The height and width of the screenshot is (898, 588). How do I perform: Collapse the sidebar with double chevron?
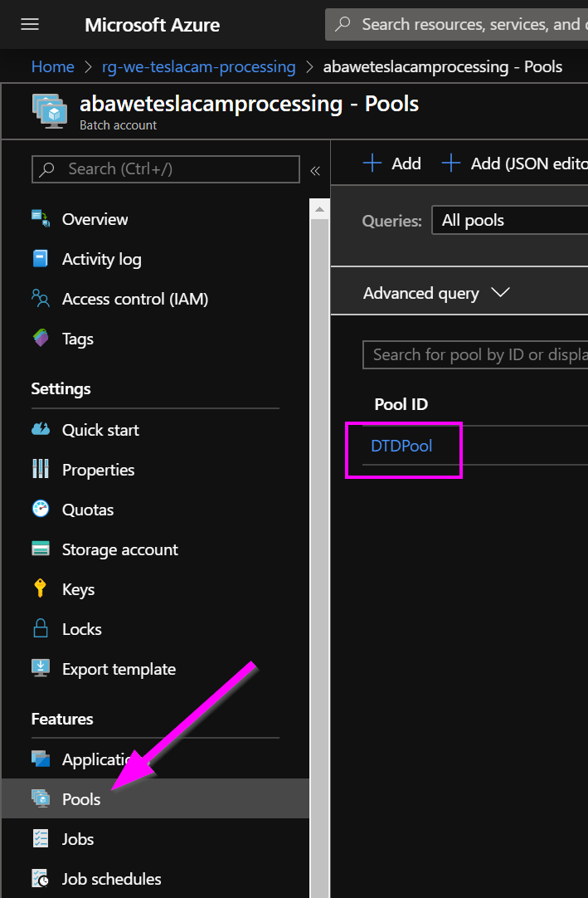click(315, 171)
